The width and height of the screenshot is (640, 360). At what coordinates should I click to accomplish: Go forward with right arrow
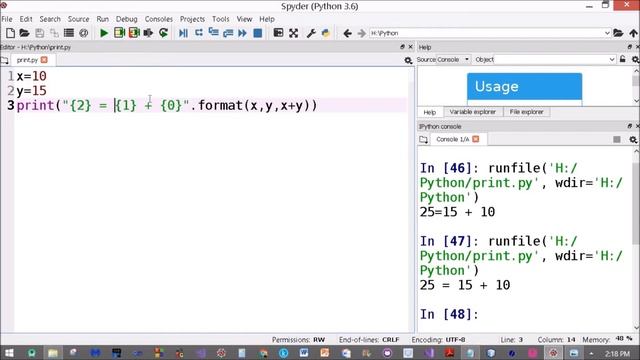point(361,33)
